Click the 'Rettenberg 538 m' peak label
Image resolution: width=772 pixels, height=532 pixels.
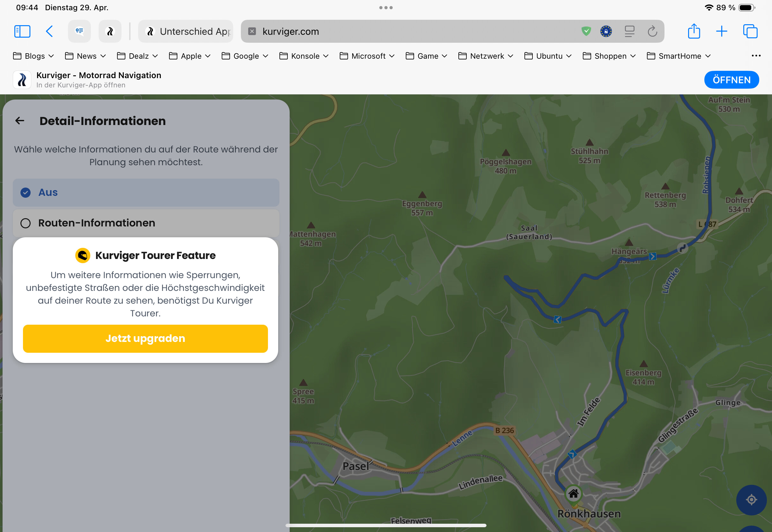pyautogui.click(x=665, y=200)
